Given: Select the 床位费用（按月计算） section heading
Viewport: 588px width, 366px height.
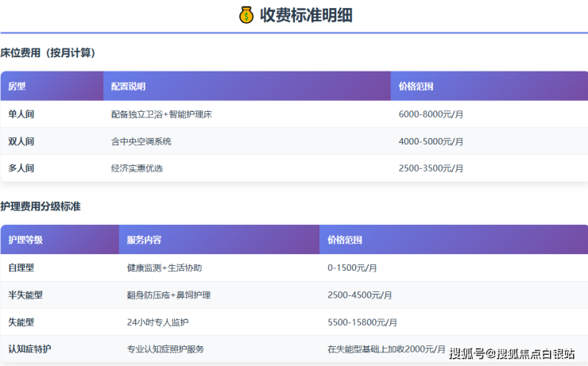Looking at the screenshot, I should point(48,53).
